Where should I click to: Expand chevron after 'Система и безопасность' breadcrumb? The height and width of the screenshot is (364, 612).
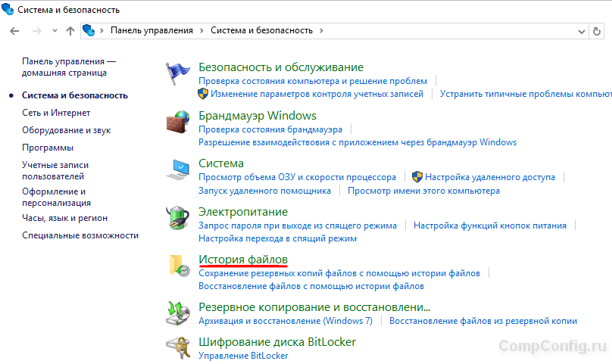point(321,30)
